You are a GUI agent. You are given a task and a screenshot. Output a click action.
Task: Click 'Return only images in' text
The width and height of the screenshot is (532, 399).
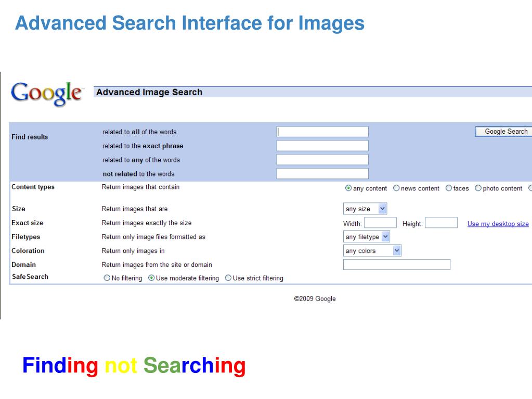[133, 251]
